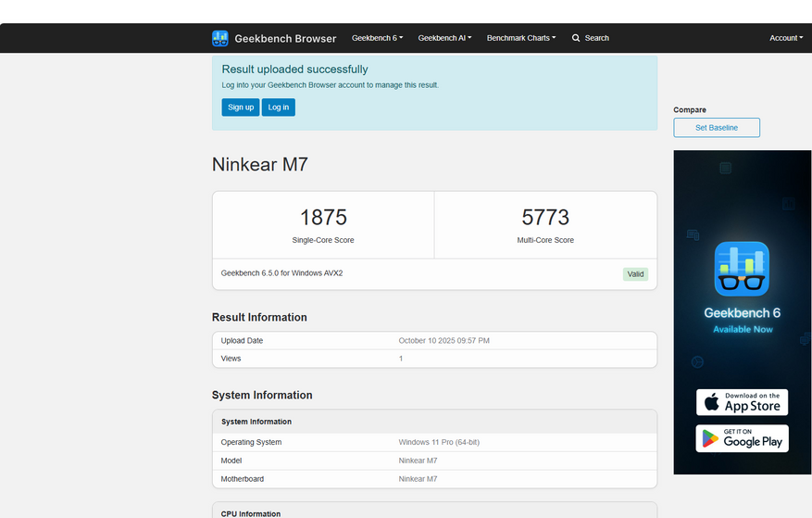Click the Geekbench Browser brand text
Viewport: 812px width, 518px height.
[x=285, y=39]
